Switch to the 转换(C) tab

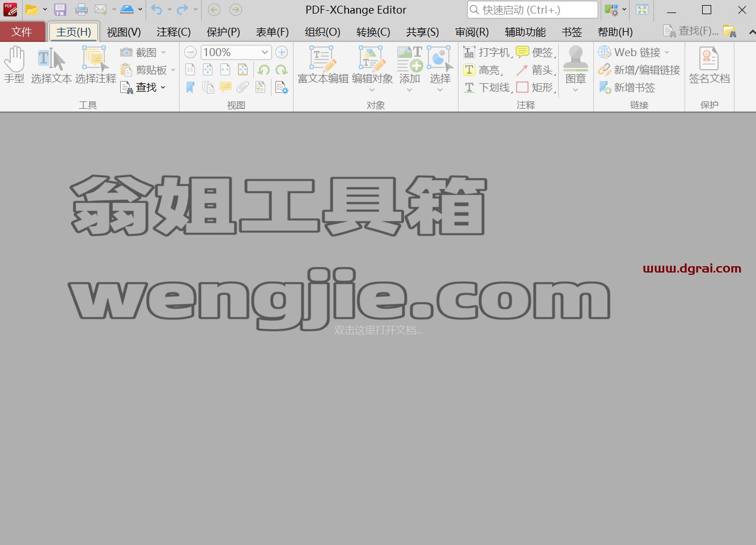coord(373,32)
